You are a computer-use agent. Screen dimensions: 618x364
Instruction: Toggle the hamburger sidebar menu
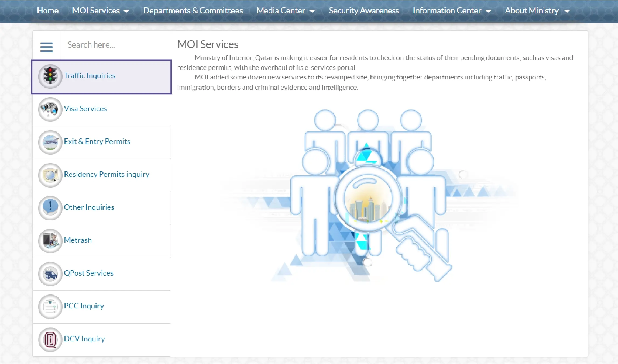pyautogui.click(x=46, y=47)
